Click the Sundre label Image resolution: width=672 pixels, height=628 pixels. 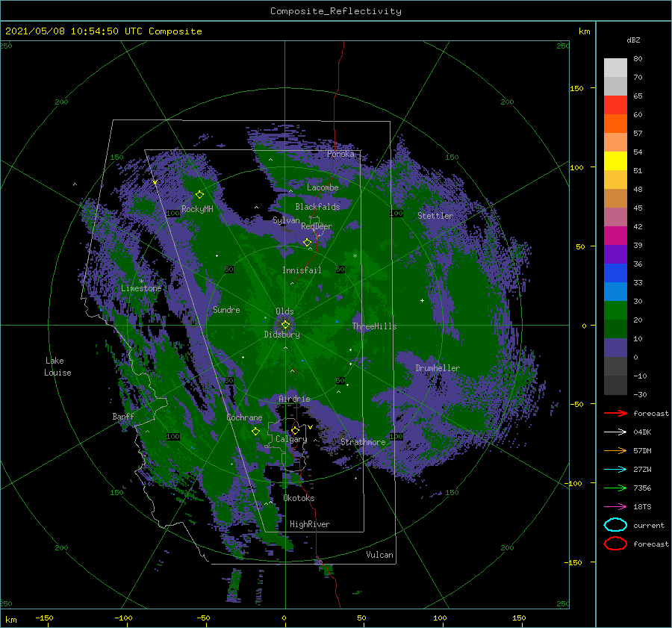tap(226, 310)
